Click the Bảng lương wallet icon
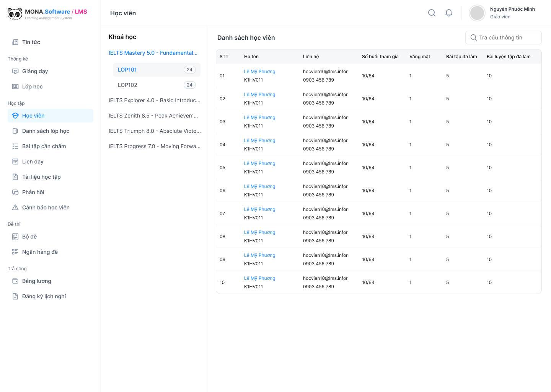Image resolution: width=551 pixels, height=392 pixels. (15, 281)
